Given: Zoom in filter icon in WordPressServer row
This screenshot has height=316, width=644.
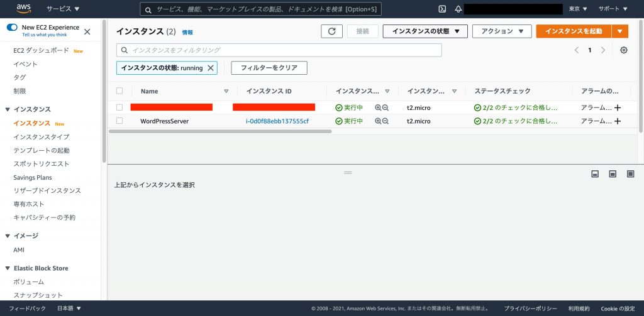Looking at the screenshot, I should (378, 121).
